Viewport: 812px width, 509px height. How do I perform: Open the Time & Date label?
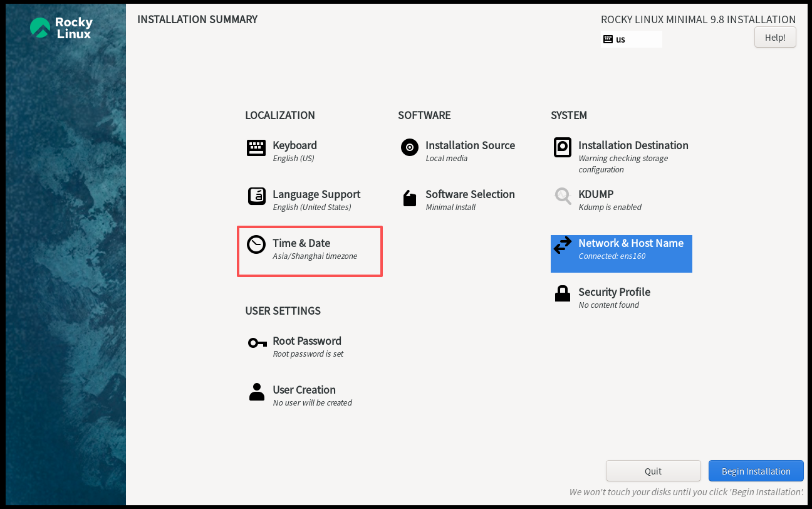(301, 243)
